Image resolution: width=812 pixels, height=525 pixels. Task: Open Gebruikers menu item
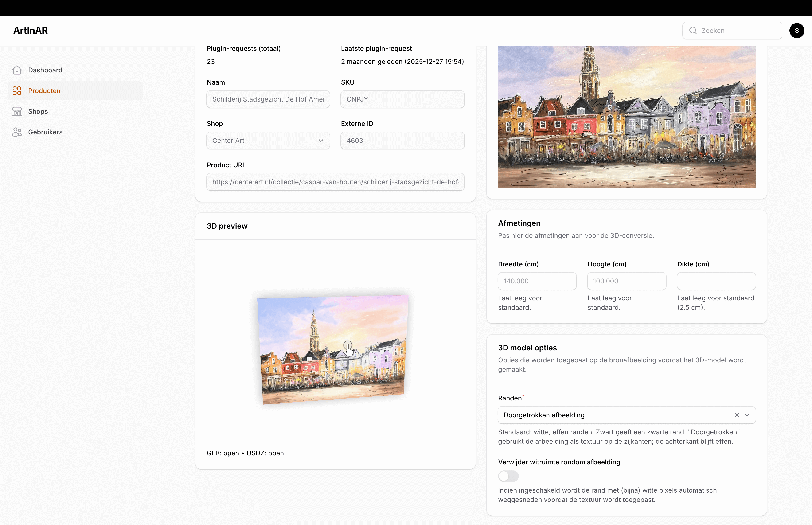[45, 132]
